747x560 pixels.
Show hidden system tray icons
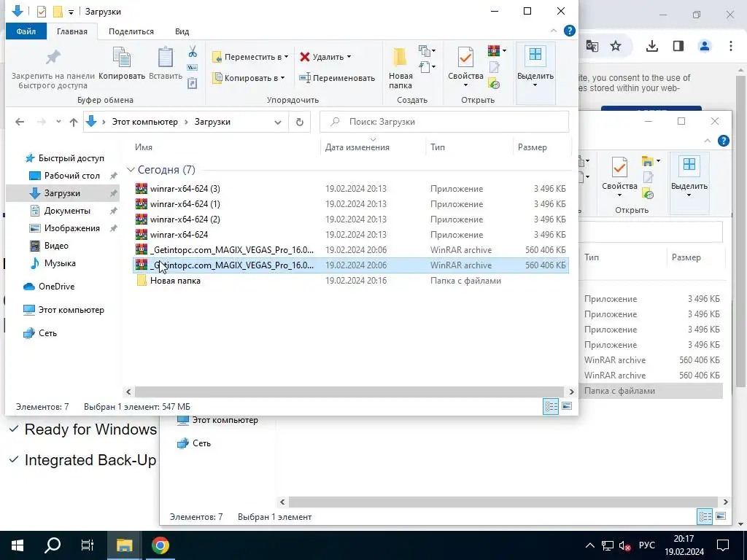click(589, 545)
